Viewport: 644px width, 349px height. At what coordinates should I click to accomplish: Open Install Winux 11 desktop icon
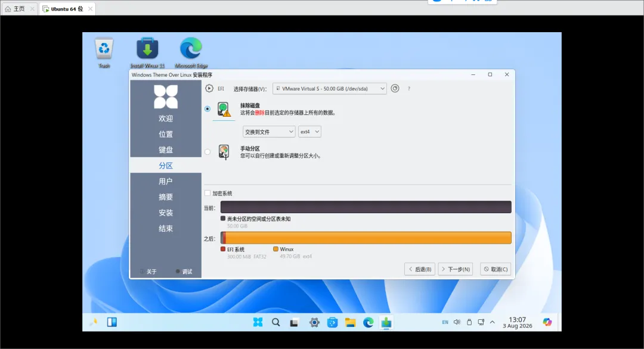[x=147, y=53]
